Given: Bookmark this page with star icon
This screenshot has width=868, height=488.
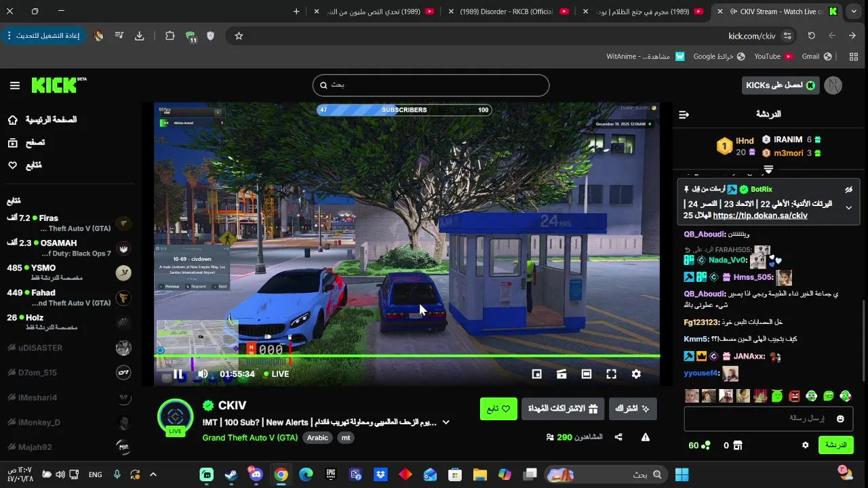Looking at the screenshot, I should [x=239, y=36].
